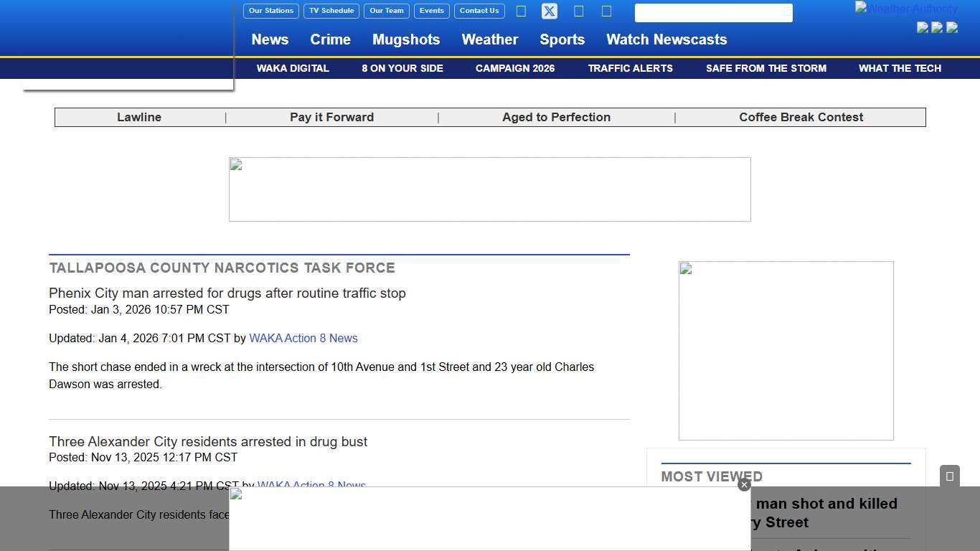This screenshot has width=980, height=551.
Task: Click the Our Stations button
Action: [x=271, y=11]
